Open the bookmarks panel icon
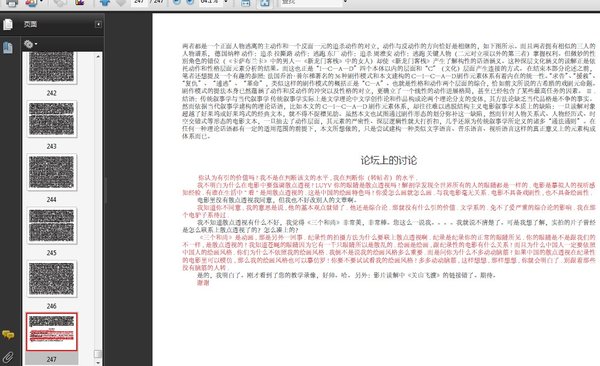The height and width of the screenshot is (366, 600). coord(8,48)
